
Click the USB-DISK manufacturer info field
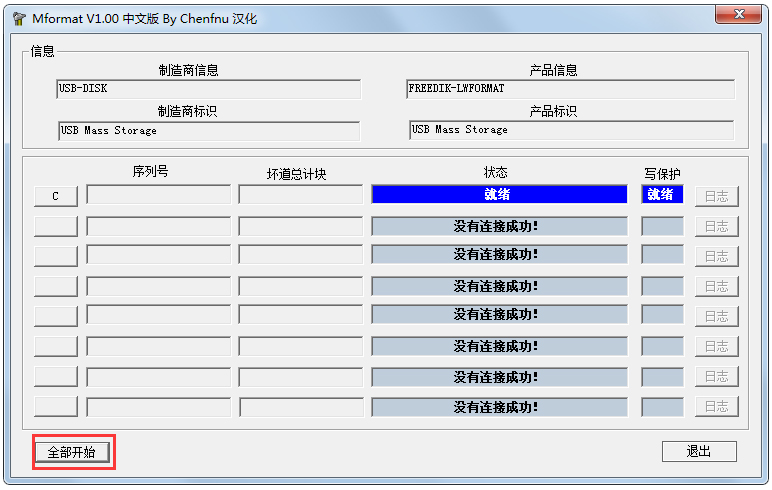pyautogui.click(x=208, y=89)
